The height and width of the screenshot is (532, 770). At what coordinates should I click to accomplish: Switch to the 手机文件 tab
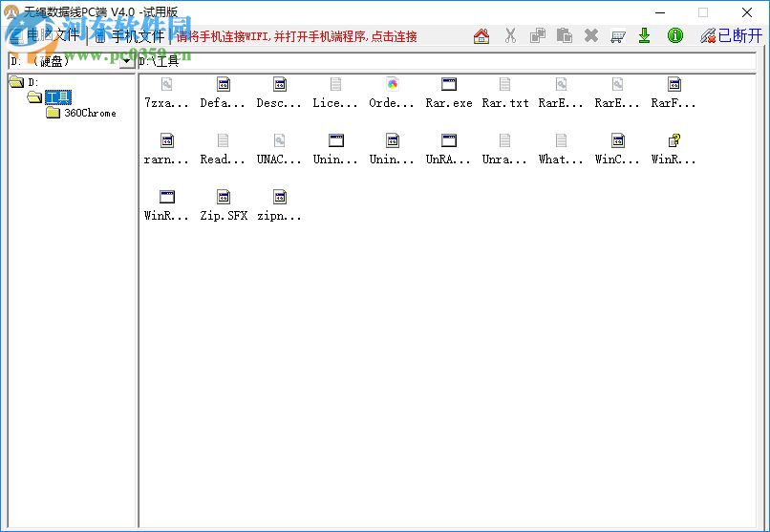tap(130, 36)
